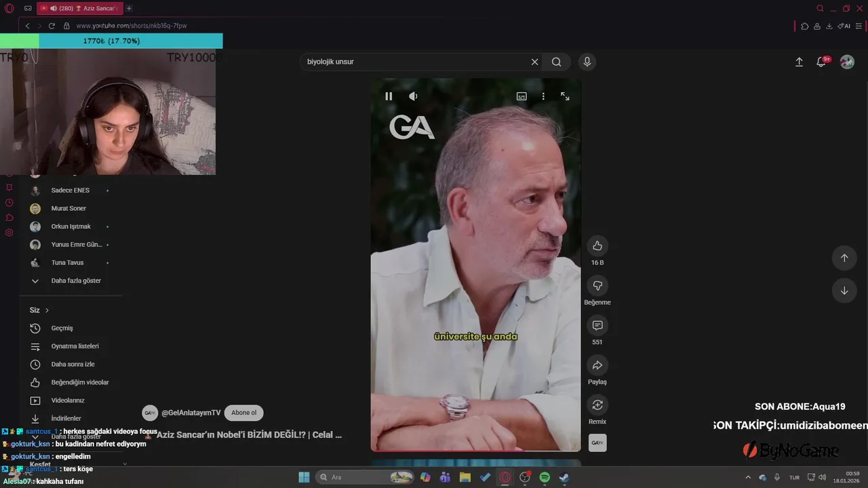
Task: Open the GX Corner controller icon
Action: [x=28, y=8]
